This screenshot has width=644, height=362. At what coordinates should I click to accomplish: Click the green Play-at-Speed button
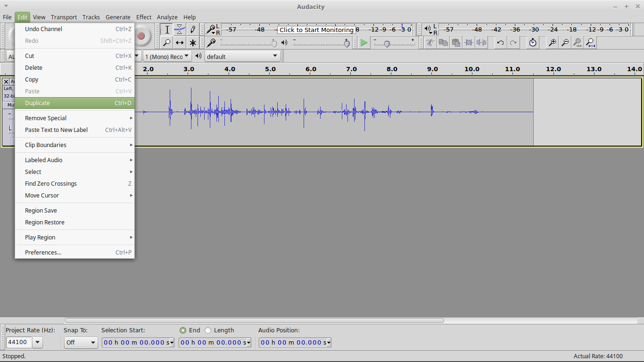[x=363, y=43]
